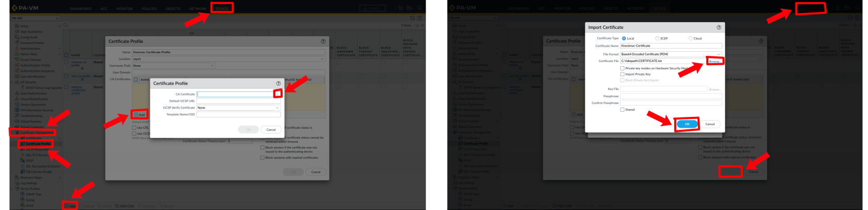Viewport: 868px width, 210px height.
Task: Click Cancel in Import Certificate dialog
Action: [x=710, y=124]
